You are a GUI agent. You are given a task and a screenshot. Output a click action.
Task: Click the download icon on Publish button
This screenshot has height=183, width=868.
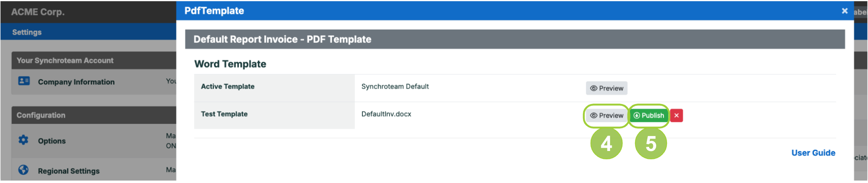(636, 116)
